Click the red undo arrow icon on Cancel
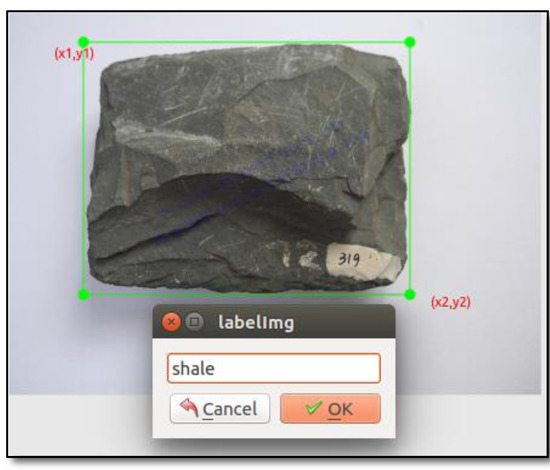This screenshot has width=550, height=470. click(x=189, y=407)
